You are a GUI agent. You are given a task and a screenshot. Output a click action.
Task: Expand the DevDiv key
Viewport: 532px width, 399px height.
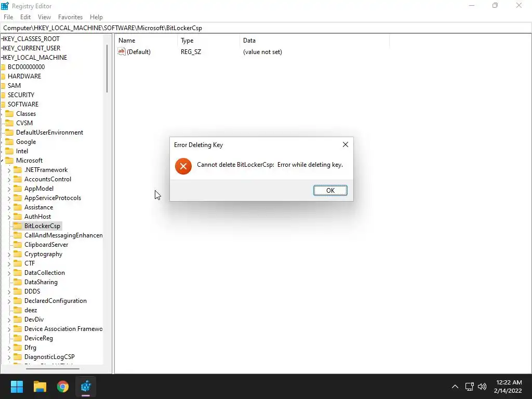tap(9, 320)
